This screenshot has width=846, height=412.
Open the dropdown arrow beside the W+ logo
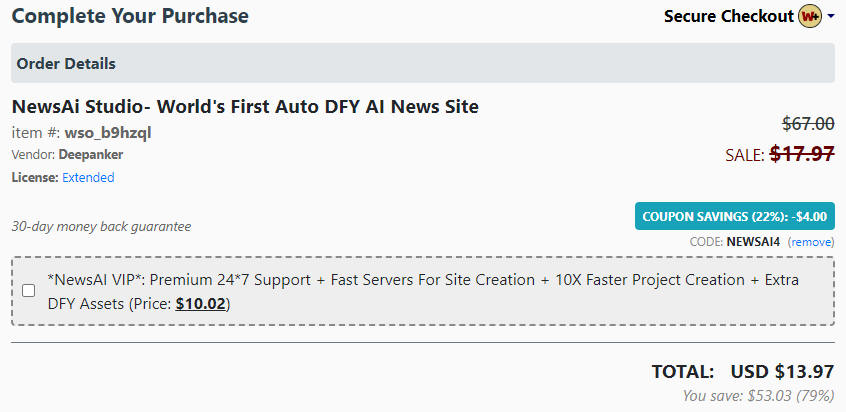830,17
